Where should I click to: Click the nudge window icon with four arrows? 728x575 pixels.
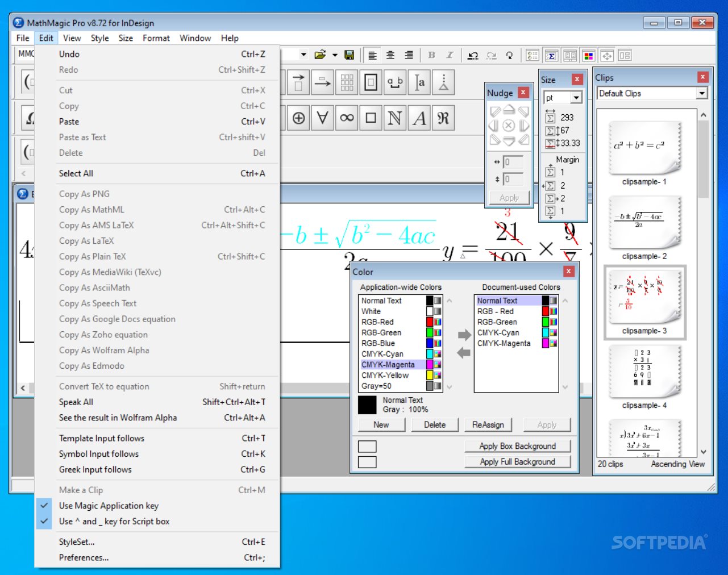[607, 56]
